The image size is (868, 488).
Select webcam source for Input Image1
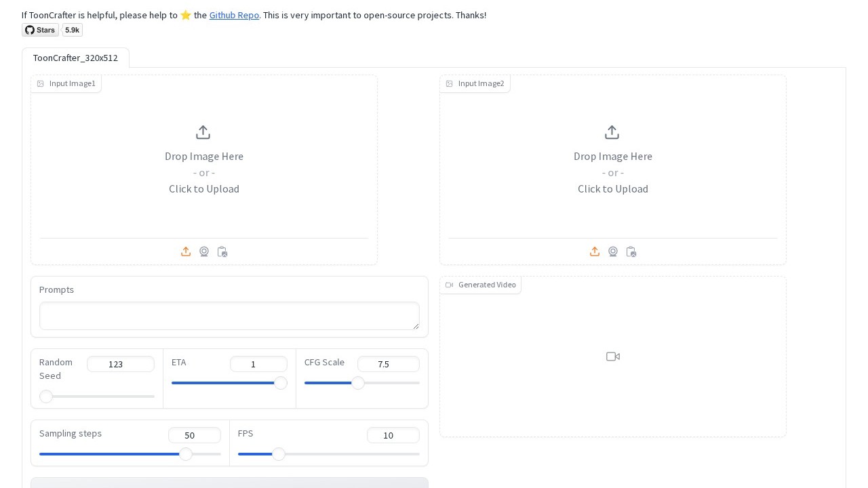tap(204, 251)
